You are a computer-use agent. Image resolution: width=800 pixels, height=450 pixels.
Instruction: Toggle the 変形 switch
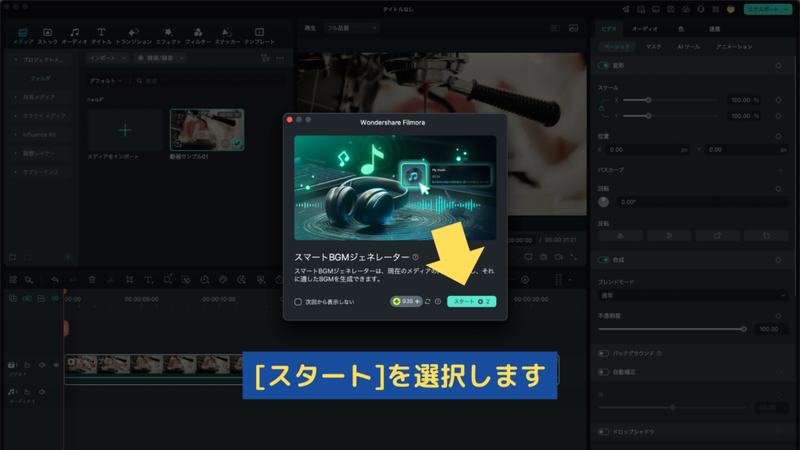click(604, 65)
